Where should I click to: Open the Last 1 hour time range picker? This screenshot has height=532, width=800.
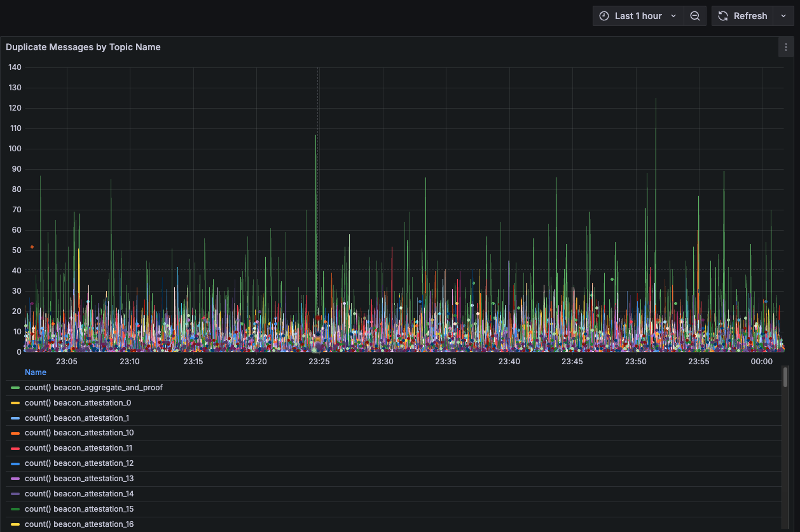[638, 16]
